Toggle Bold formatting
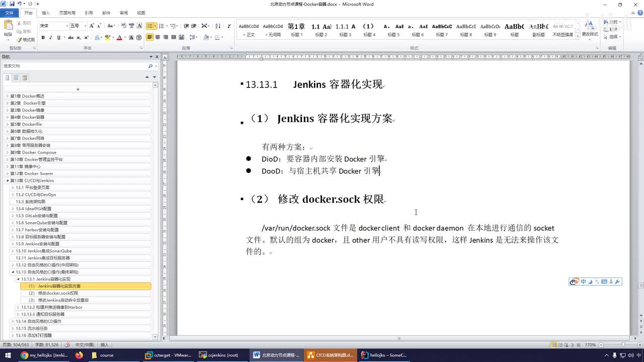This screenshot has height=362, width=644. tap(43, 38)
